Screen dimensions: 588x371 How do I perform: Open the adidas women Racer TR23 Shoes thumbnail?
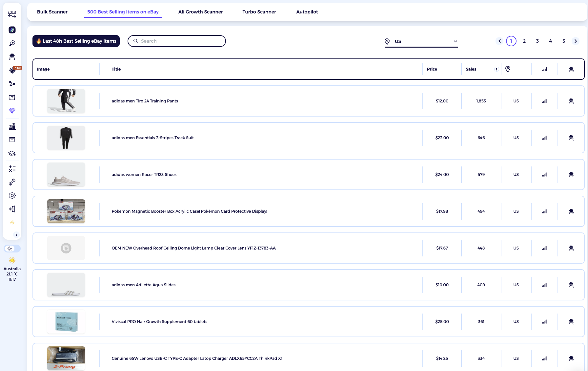click(x=66, y=175)
